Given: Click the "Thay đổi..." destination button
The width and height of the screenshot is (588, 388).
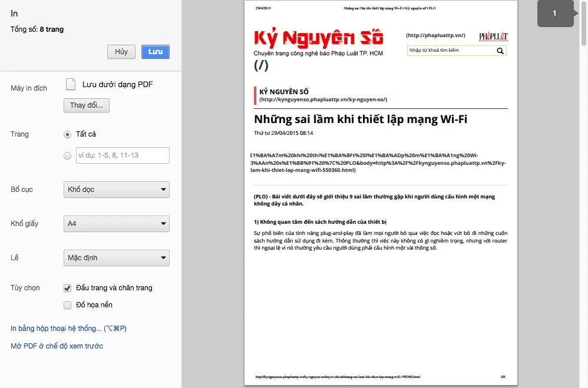Looking at the screenshot, I should [86, 105].
